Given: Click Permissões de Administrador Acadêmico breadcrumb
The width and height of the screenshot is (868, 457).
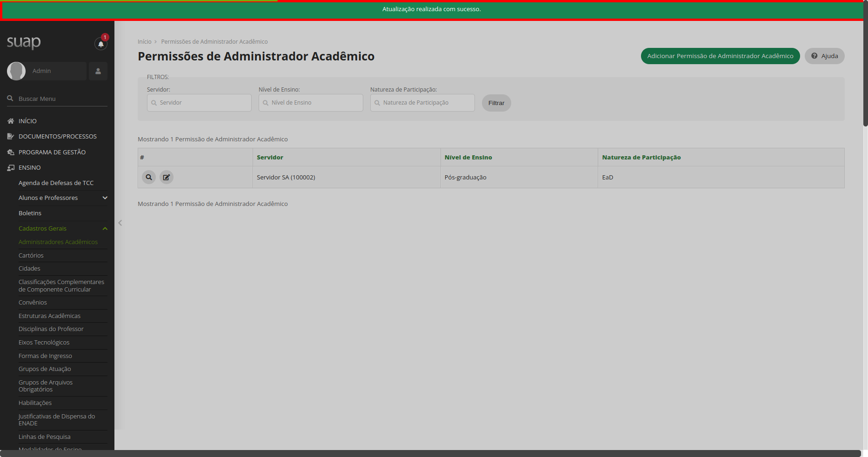Looking at the screenshot, I should pyautogui.click(x=214, y=42).
